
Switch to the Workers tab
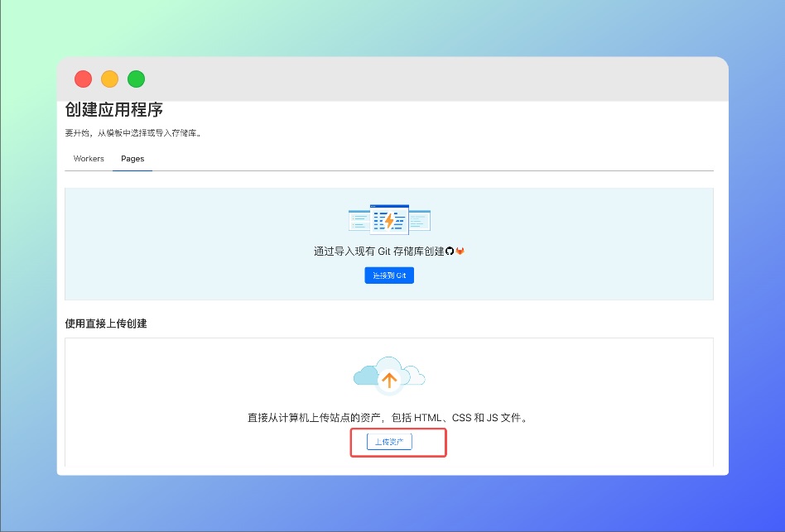[89, 159]
